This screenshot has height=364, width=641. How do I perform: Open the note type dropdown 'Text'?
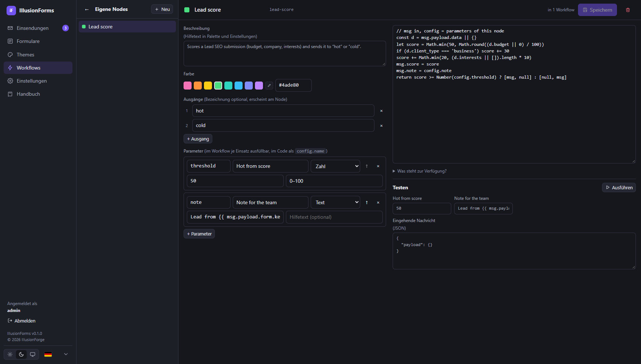[335, 202]
